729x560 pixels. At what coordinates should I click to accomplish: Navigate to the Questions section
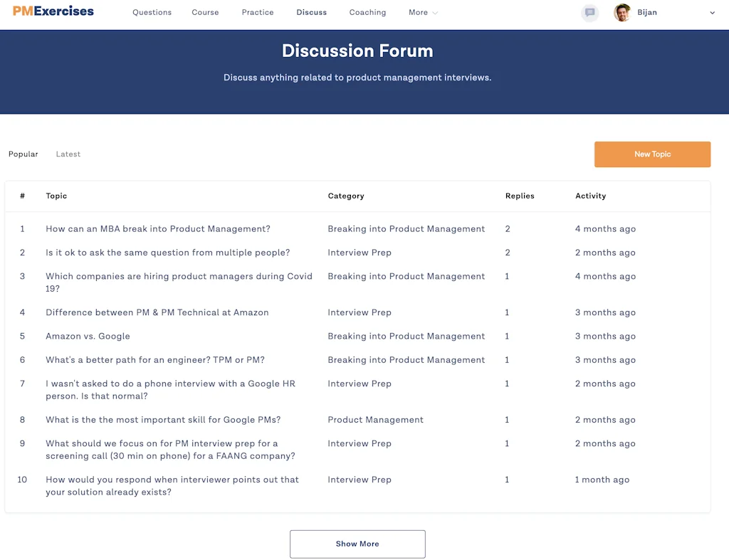[152, 12]
